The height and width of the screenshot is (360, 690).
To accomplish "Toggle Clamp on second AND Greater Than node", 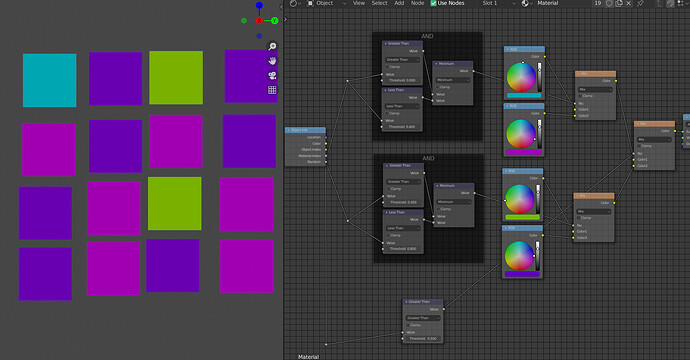I will 389,189.
